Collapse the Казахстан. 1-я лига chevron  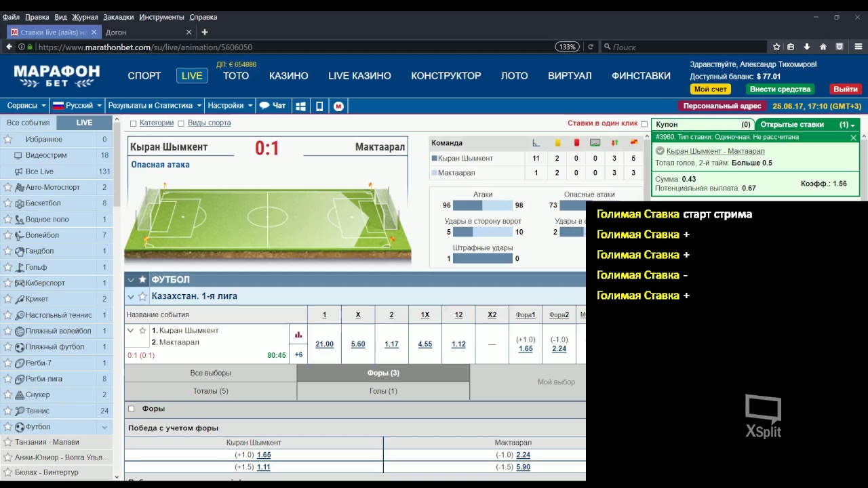[131, 296]
